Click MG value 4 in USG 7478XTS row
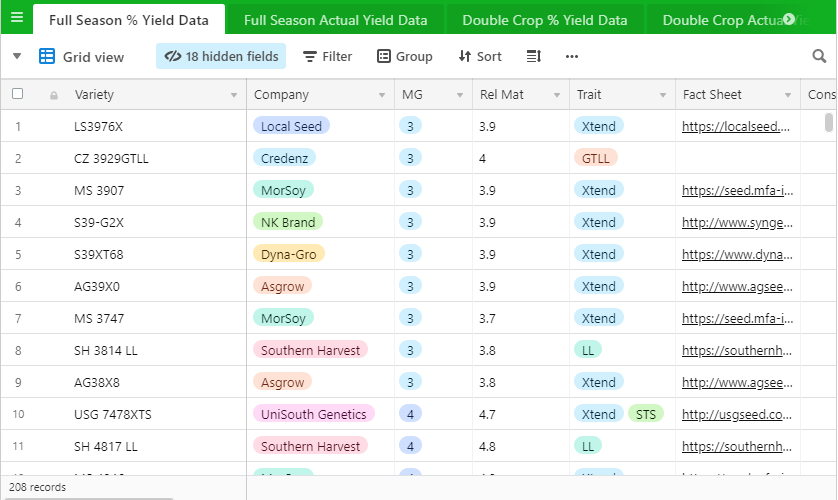 [410, 414]
